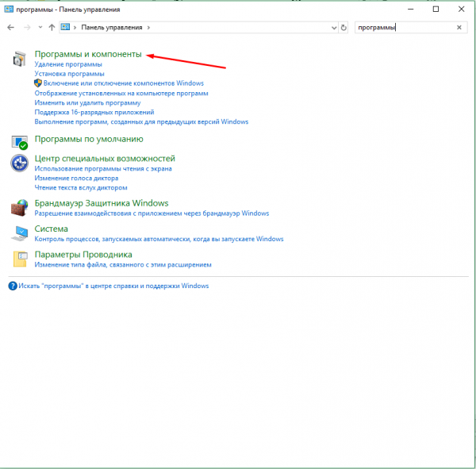Open Программы по умолчанию heading
The width and height of the screenshot is (476, 469).
89,139
